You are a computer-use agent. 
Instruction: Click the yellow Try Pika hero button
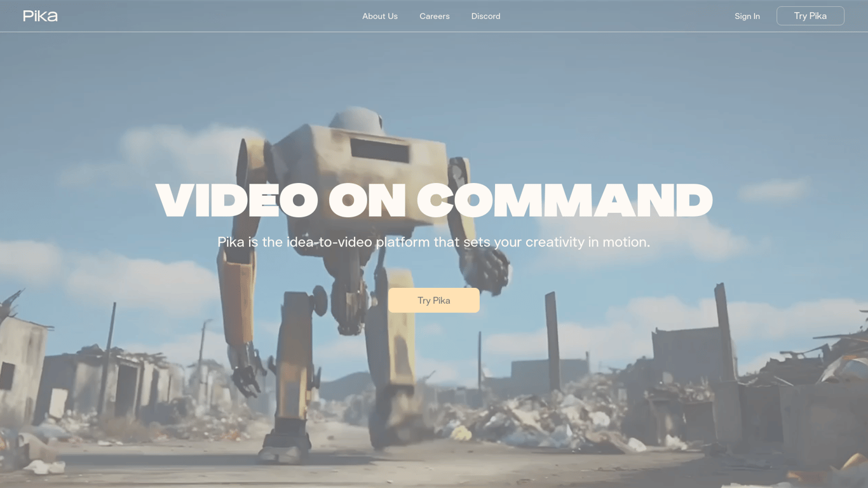pos(434,301)
